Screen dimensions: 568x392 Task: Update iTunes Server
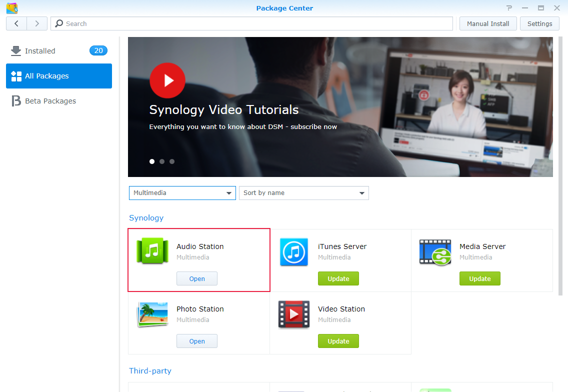point(338,278)
